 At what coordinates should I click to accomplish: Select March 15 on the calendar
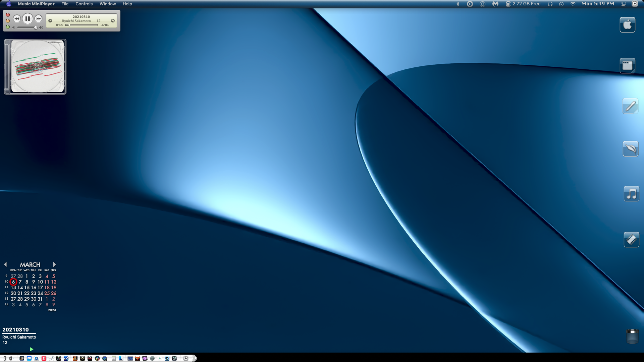[27, 288]
